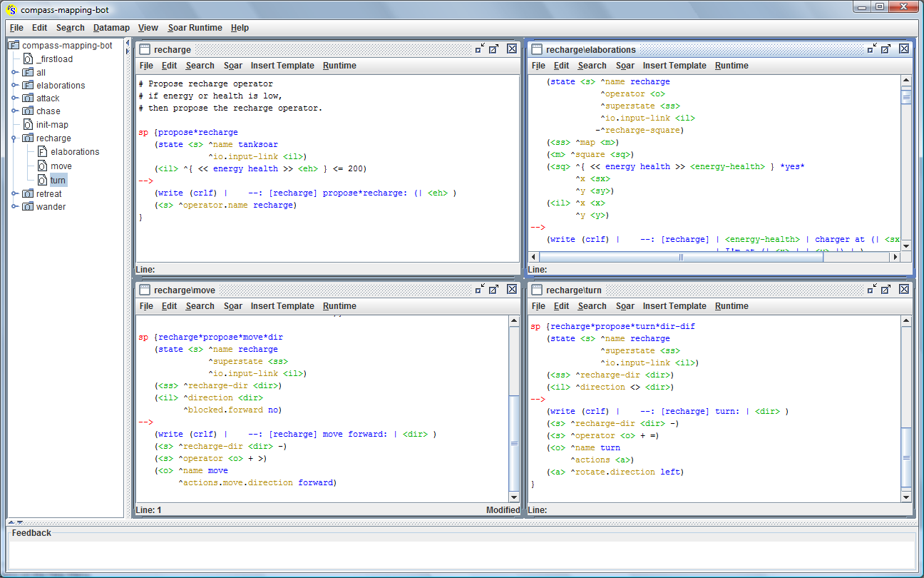Screen dimensions: 924x578
Task: Select elaborations file under recharge folder
Action: click(75, 152)
